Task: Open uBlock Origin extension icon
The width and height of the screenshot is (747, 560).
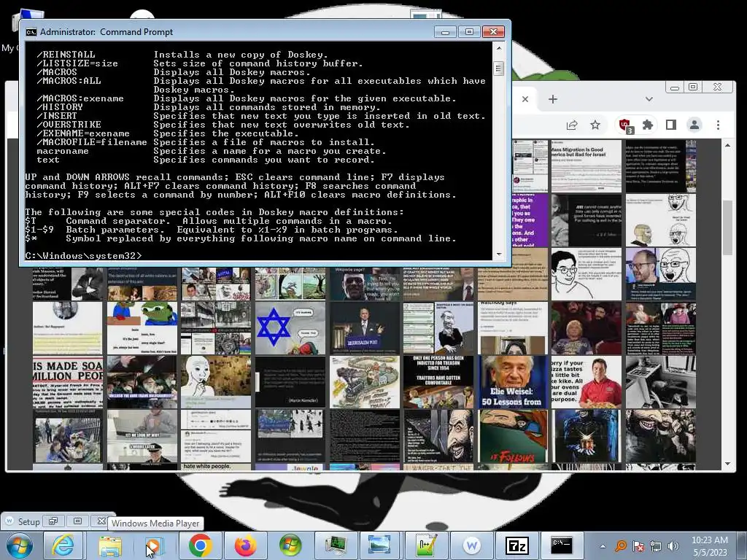Action: coord(625,125)
